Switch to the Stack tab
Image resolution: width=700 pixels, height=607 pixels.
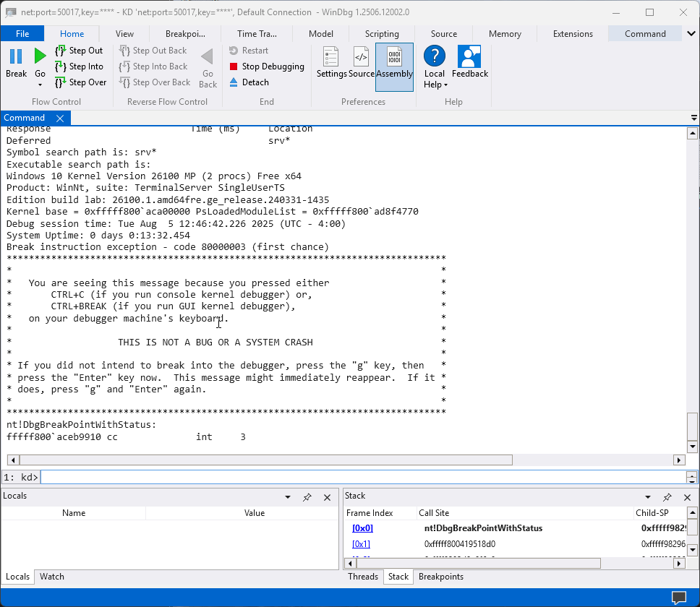coord(398,577)
